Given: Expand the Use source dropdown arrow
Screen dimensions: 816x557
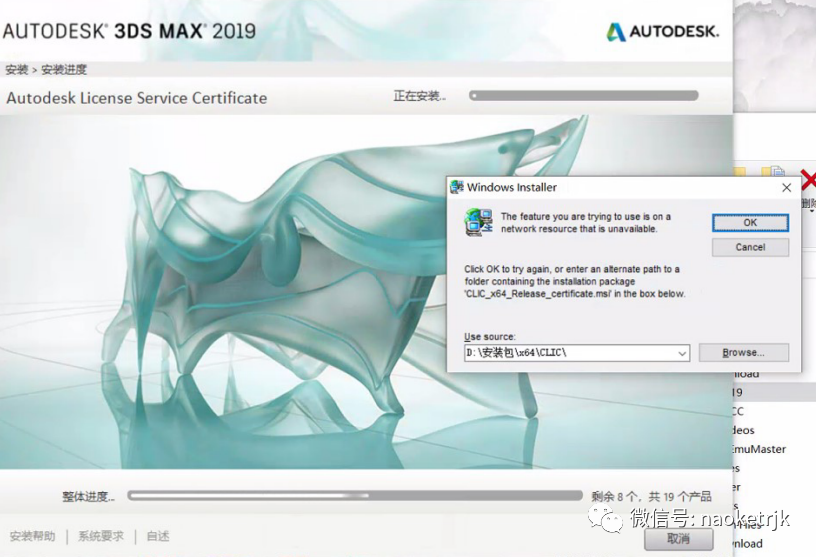Looking at the screenshot, I should (682, 353).
